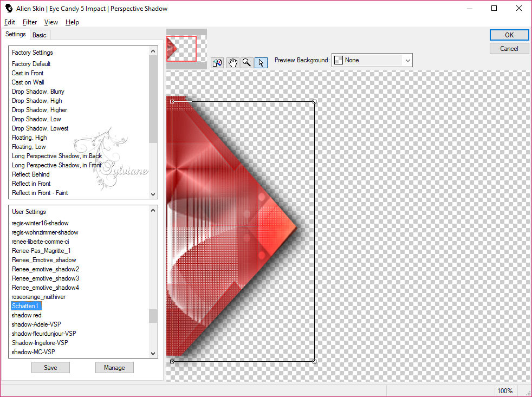Screen dimensions: 532x397
Task: Select Drop Shadow, Lowest preset
Action: pyautogui.click(x=40, y=128)
